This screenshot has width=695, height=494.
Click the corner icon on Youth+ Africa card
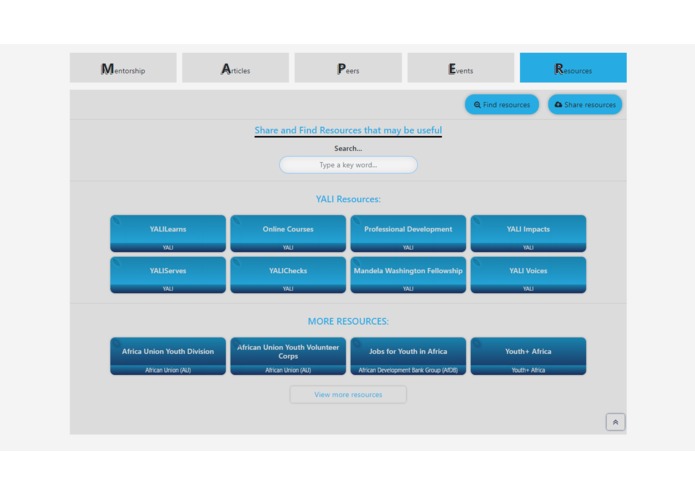(x=476, y=343)
